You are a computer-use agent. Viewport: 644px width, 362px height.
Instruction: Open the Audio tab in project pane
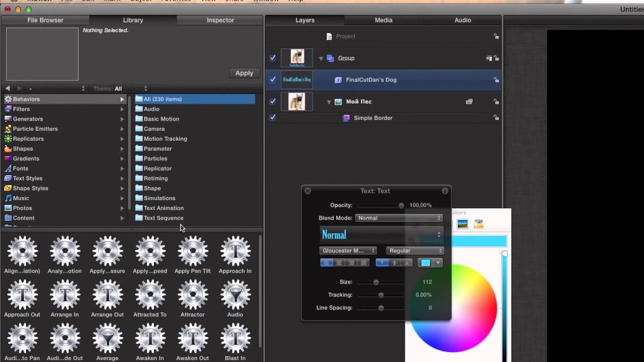pyautogui.click(x=463, y=20)
